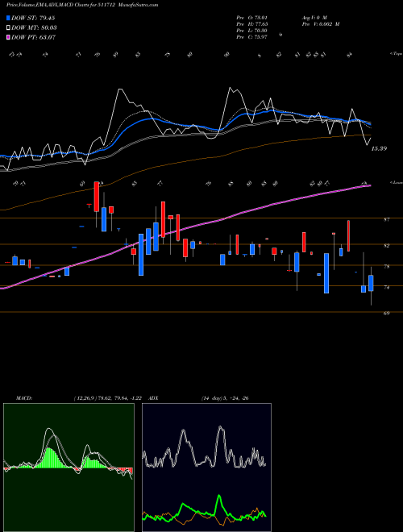Open the MACD histogram chart panel
This screenshot has height=532, width=403.
[x=69, y=468]
